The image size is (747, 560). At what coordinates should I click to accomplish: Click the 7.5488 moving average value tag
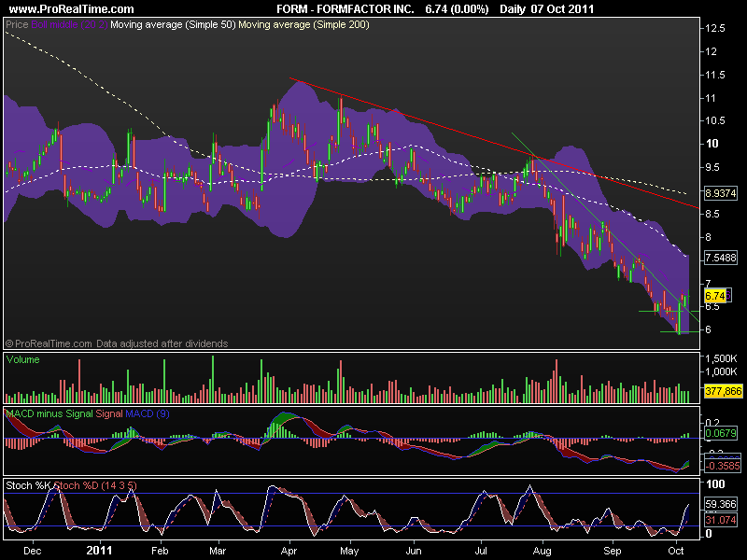(x=720, y=258)
